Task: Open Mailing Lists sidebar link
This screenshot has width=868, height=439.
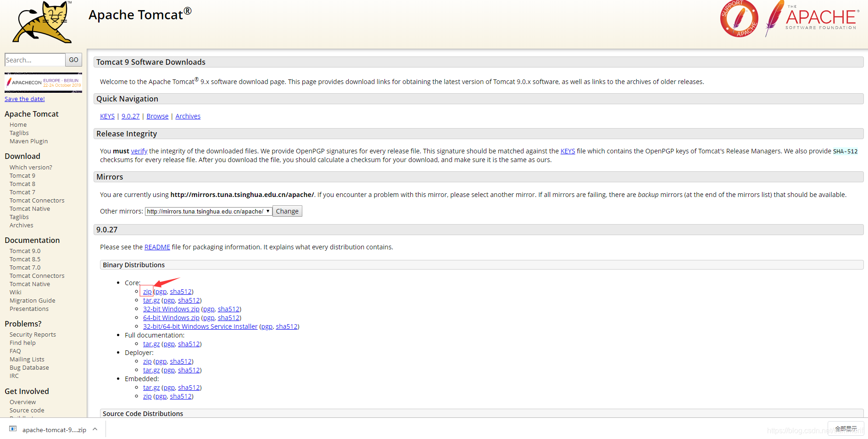Action: pyautogui.click(x=27, y=359)
